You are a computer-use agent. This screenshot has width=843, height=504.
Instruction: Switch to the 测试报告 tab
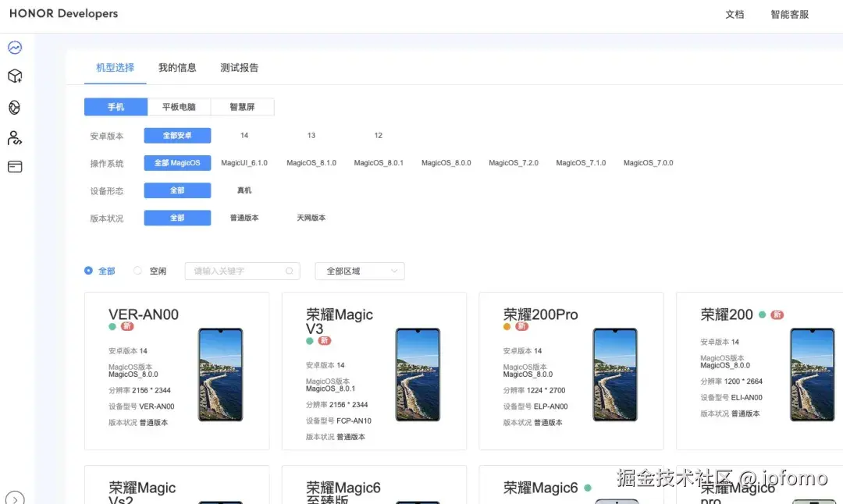(x=240, y=68)
